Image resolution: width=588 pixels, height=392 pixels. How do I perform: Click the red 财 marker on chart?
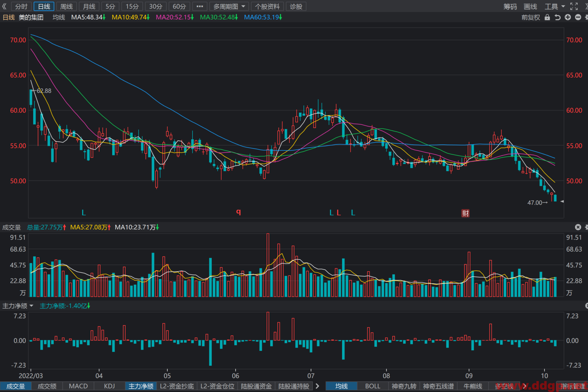466,213
